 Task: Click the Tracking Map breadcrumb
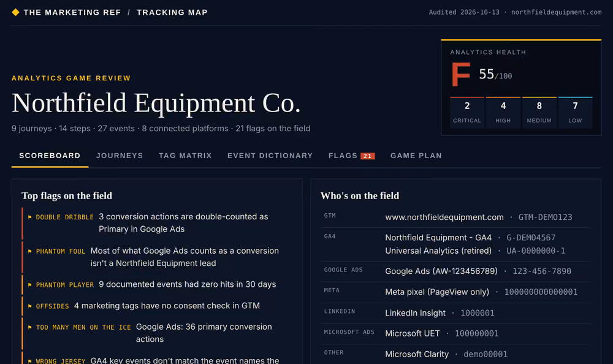(x=172, y=12)
